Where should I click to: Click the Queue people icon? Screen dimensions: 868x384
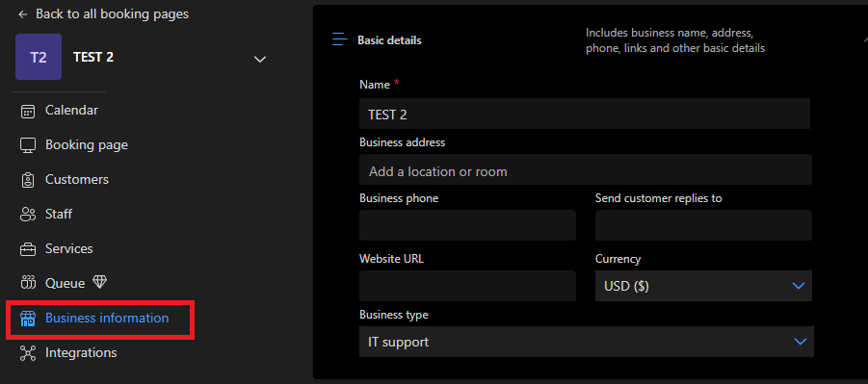point(28,283)
